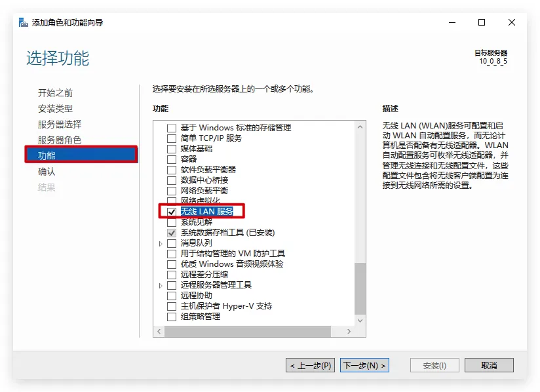This screenshot has height=392, width=540.
Task: Click the 下一步(N) button
Action: pyautogui.click(x=365, y=366)
